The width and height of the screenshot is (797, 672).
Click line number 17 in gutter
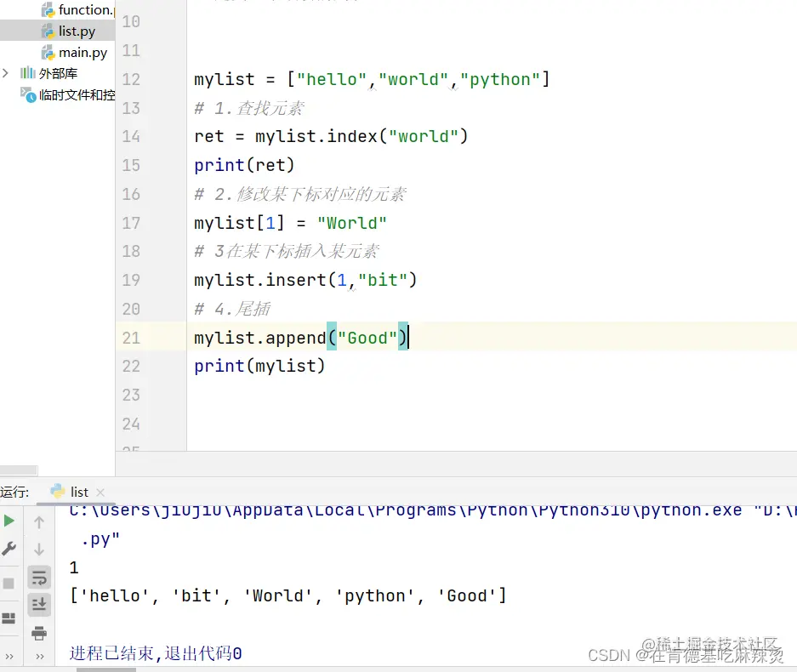click(131, 223)
